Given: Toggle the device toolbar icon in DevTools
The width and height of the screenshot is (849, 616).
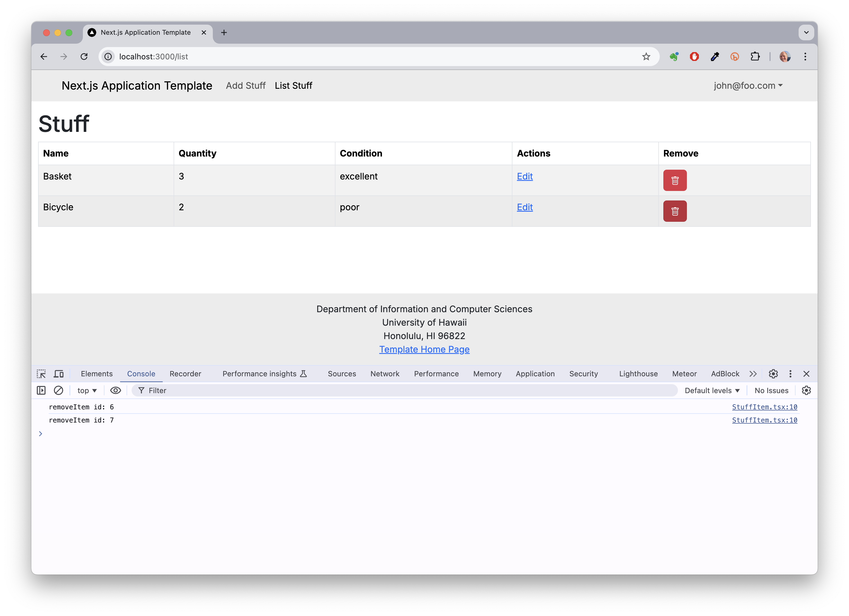Looking at the screenshot, I should coord(59,374).
